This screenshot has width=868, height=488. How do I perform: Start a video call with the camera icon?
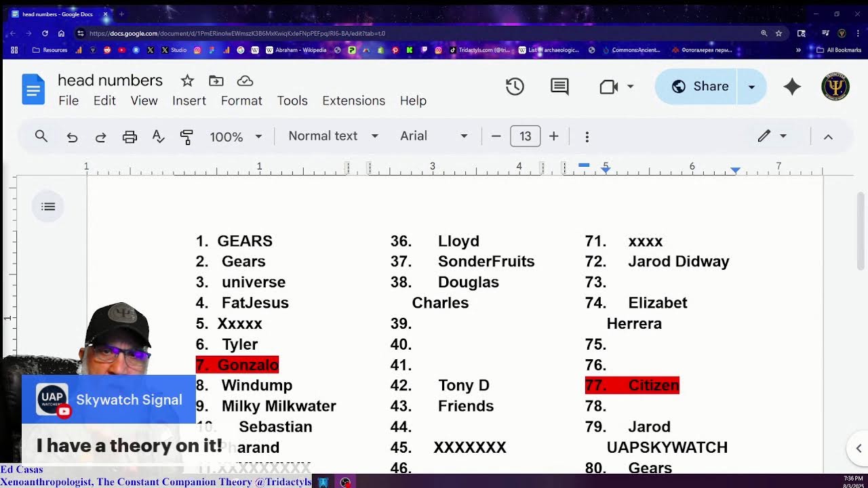[608, 86]
